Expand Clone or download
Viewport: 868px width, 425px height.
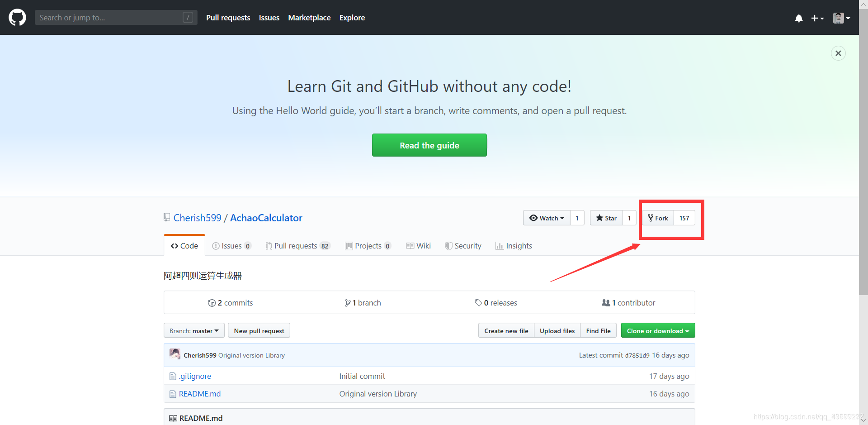click(x=658, y=330)
